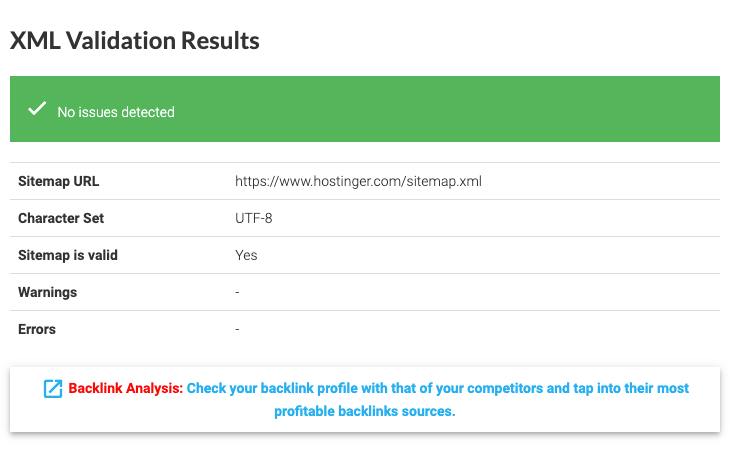This screenshot has height=449, width=731.
Task: Click the 'No issues detected' message text
Action: 116,112
